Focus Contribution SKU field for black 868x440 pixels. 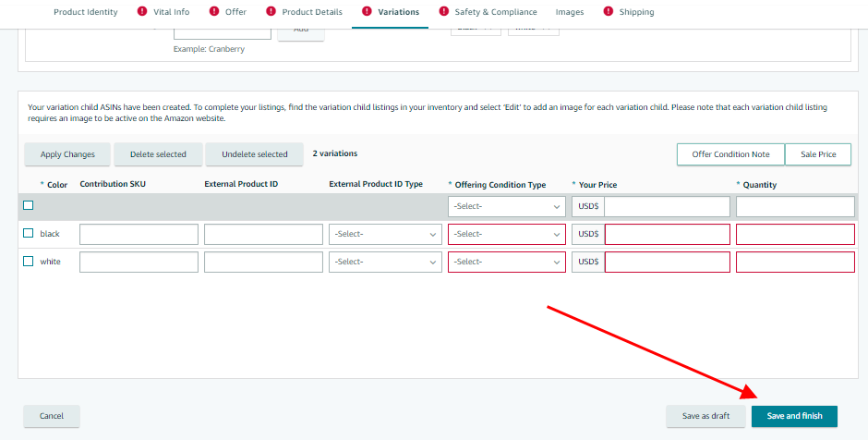pos(139,234)
